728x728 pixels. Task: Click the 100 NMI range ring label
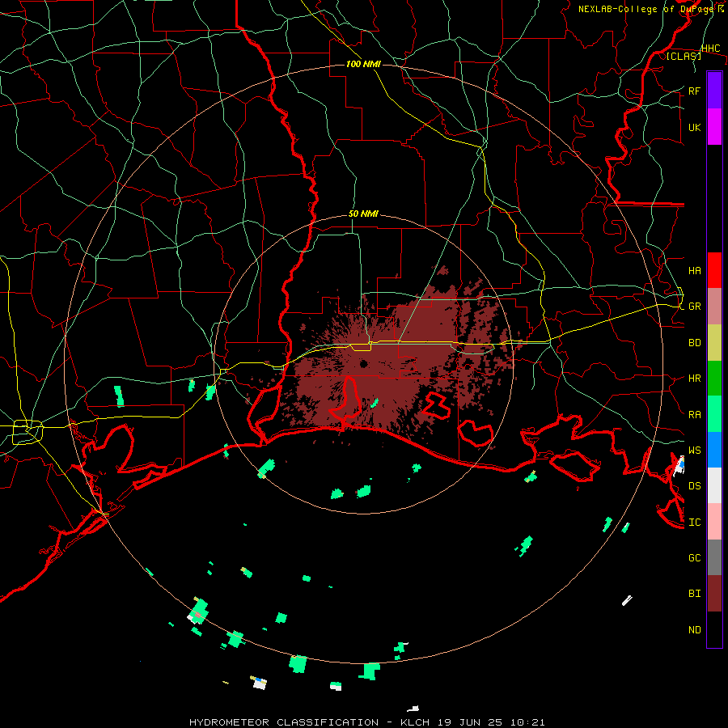pos(363,64)
